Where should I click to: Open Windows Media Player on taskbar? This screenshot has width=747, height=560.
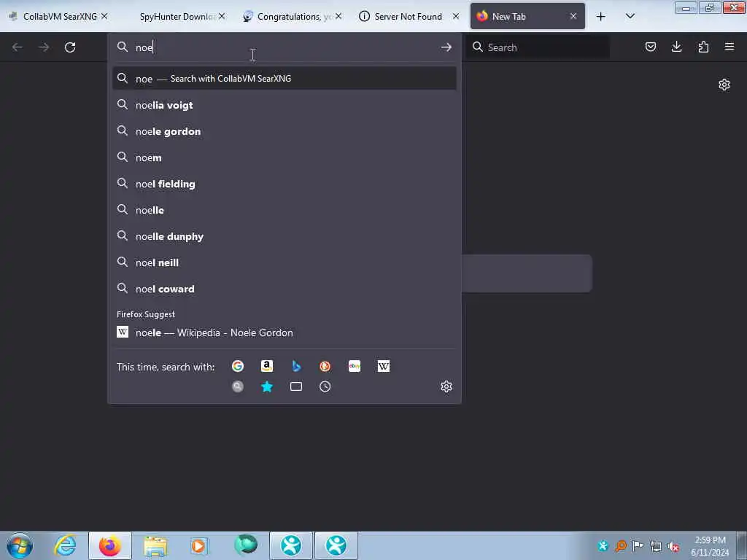pyautogui.click(x=199, y=545)
